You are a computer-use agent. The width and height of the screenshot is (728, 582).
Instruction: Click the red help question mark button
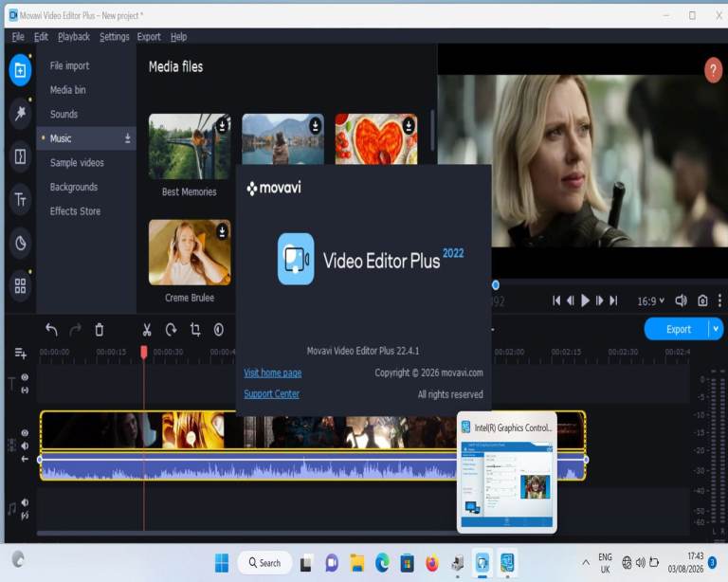click(713, 70)
